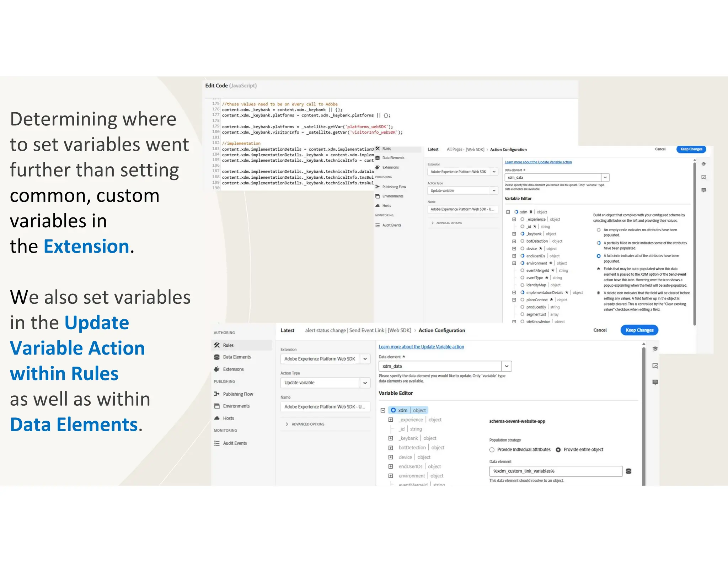This screenshot has width=728, height=562.
Task: Click All Pages - [Web SDK] breadcrumb
Action: click(x=465, y=150)
